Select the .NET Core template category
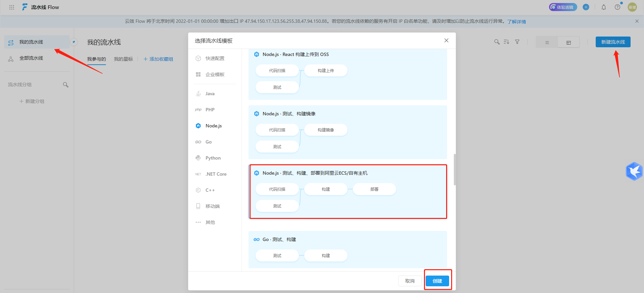 coord(215,174)
